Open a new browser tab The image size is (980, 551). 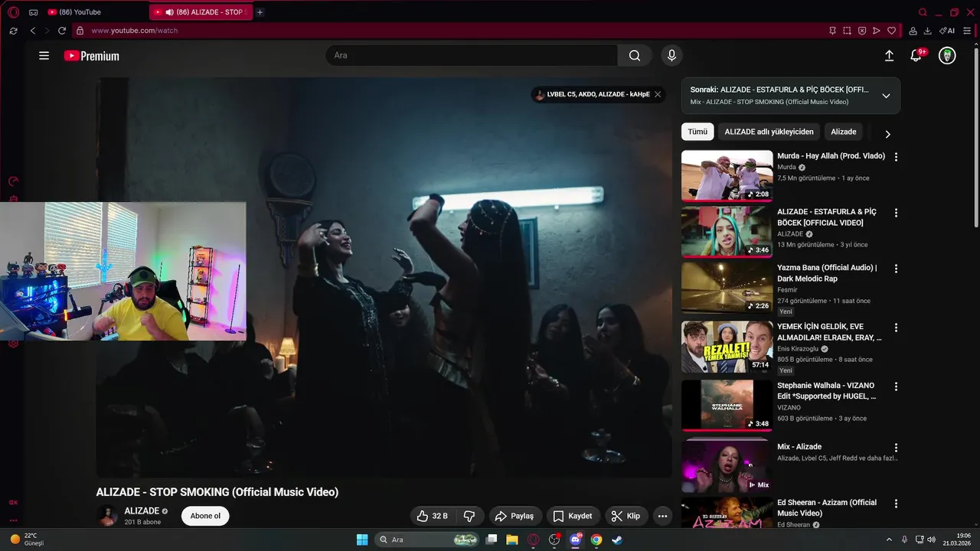coord(260,12)
